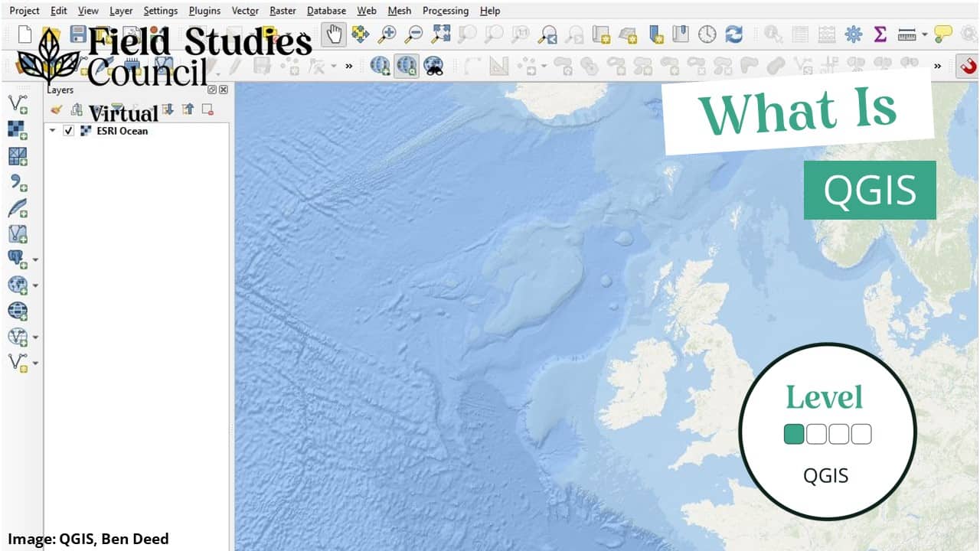980x551 pixels.
Task: Select the Zoom In tool
Action: (387, 34)
